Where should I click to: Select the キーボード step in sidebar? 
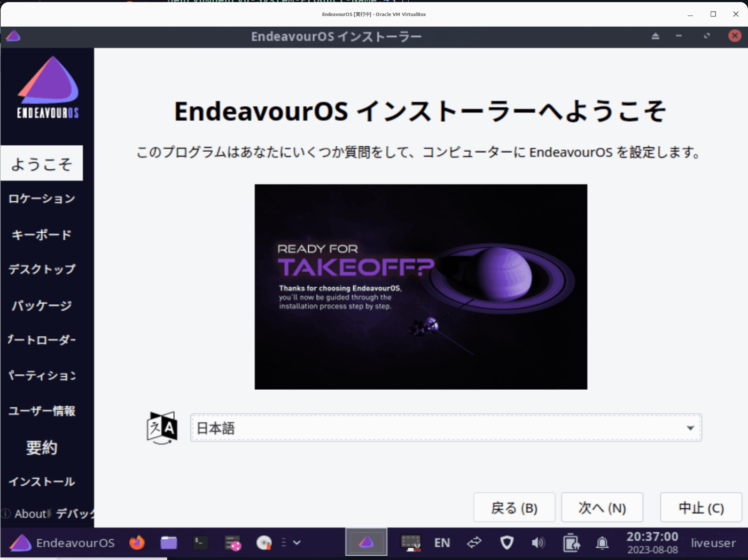42,234
